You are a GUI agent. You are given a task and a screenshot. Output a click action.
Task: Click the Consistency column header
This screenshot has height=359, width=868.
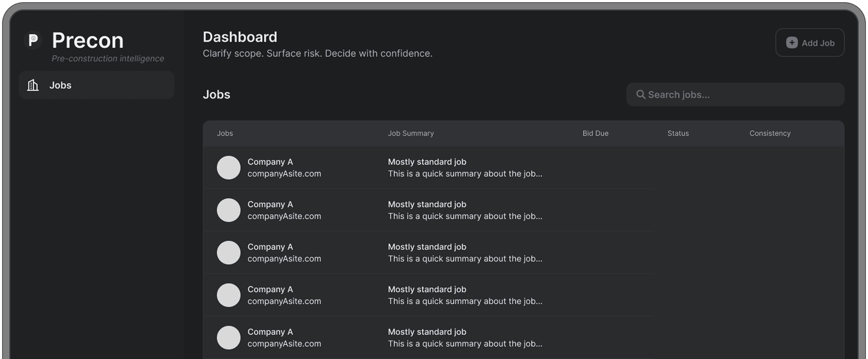770,133
